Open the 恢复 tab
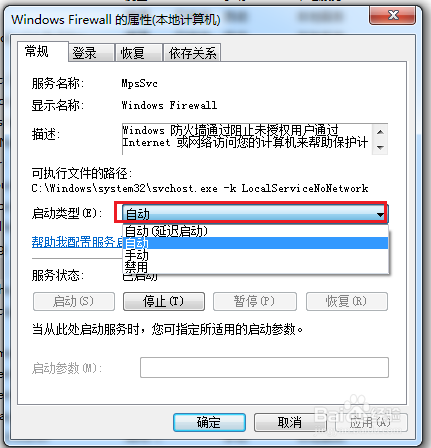This screenshot has height=448, width=431. 139,53
